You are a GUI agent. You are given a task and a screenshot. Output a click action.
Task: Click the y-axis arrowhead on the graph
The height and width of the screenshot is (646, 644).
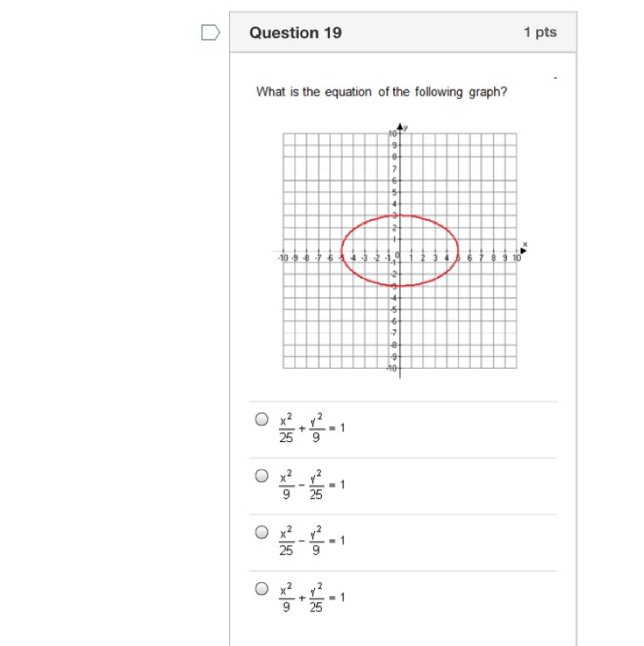(399, 126)
